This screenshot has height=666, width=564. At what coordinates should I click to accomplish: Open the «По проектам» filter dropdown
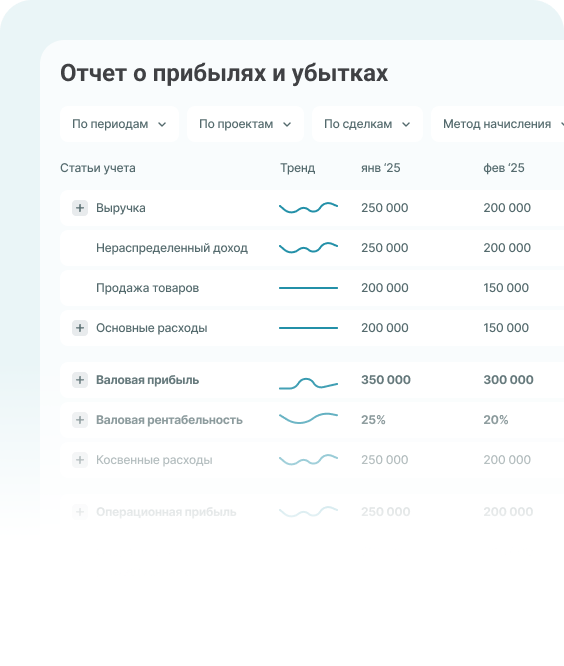pos(245,124)
